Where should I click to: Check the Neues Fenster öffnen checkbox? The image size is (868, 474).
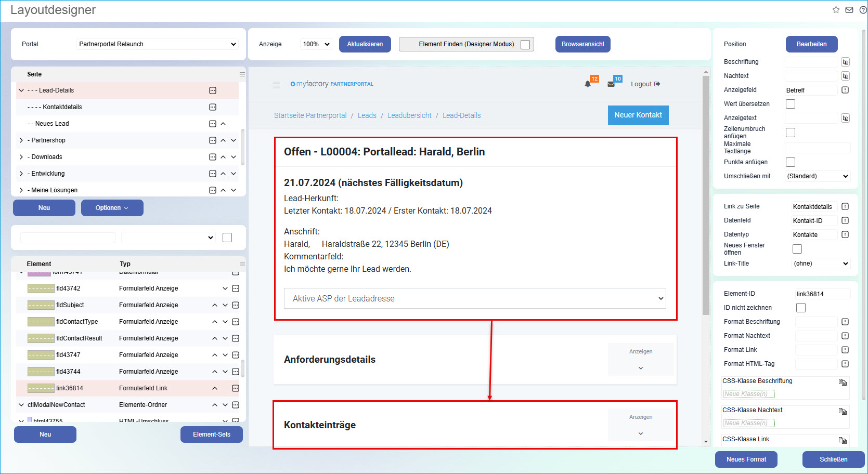tap(797, 249)
